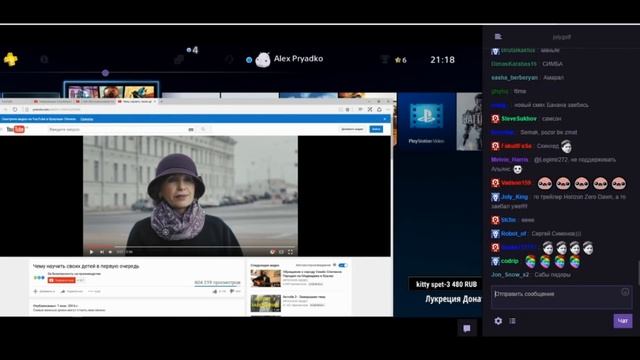This screenshot has width=640, height=360.
Task: Open Alex Pryadko profile avatar
Action: [263, 60]
